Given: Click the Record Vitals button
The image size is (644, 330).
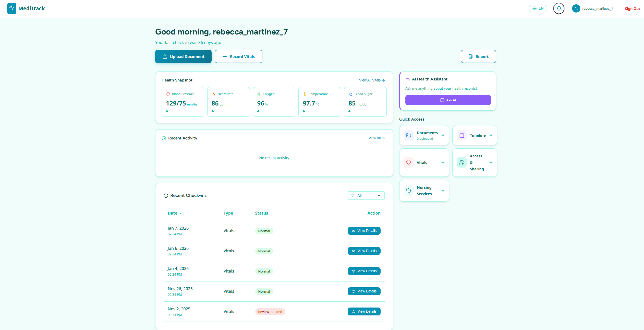Looking at the screenshot, I should pos(238,56).
